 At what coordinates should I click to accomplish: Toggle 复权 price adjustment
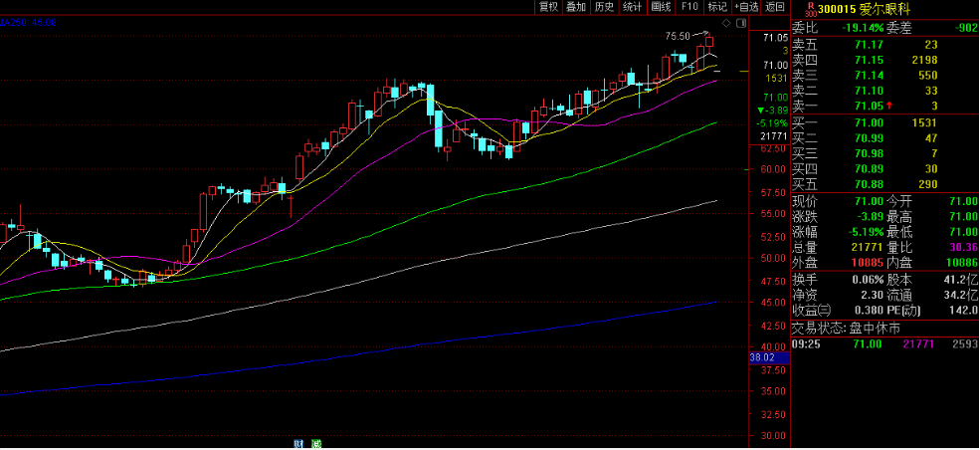point(547,6)
